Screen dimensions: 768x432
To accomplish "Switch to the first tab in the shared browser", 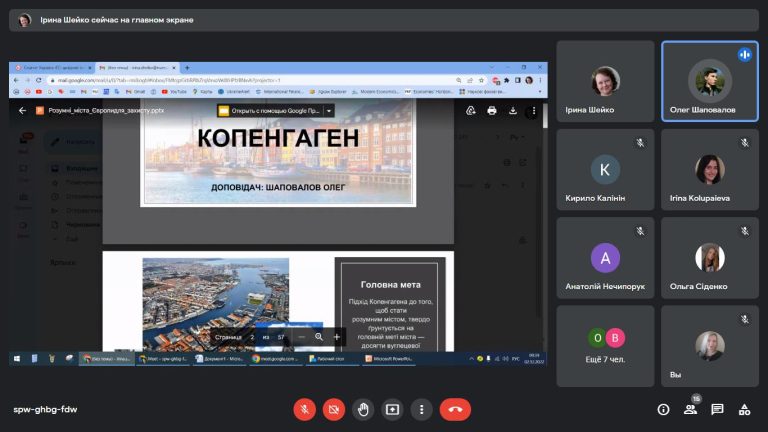I will point(52,68).
